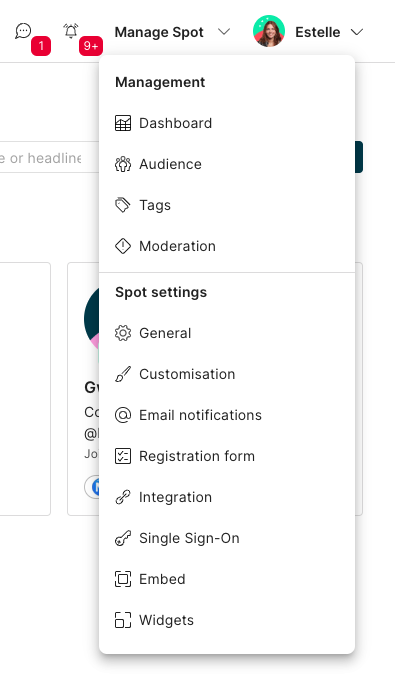Click the search field with 'or headline' placeholder
395x684 pixels.
pos(49,157)
